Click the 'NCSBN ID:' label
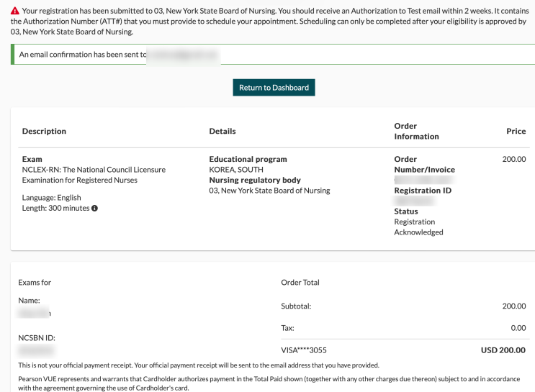The width and height of the screenshot is (535, 392). pyautogui.click(x=37, y=338)
